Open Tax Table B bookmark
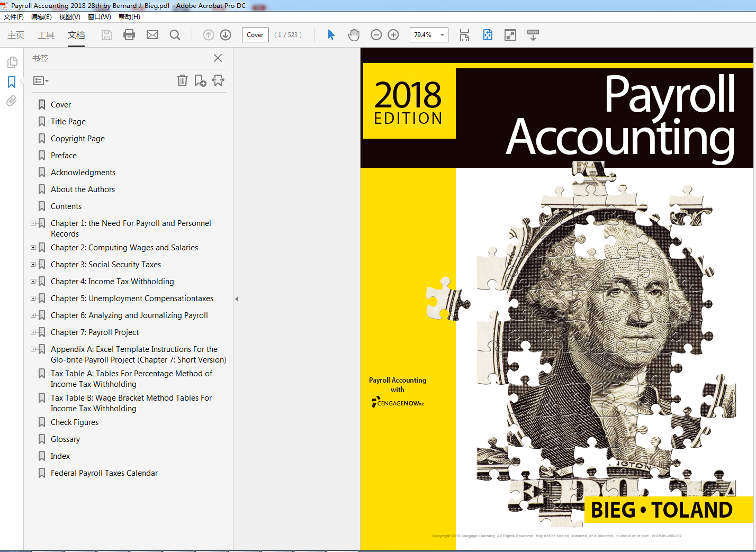The image size is (756, 552). coord(131,403)
